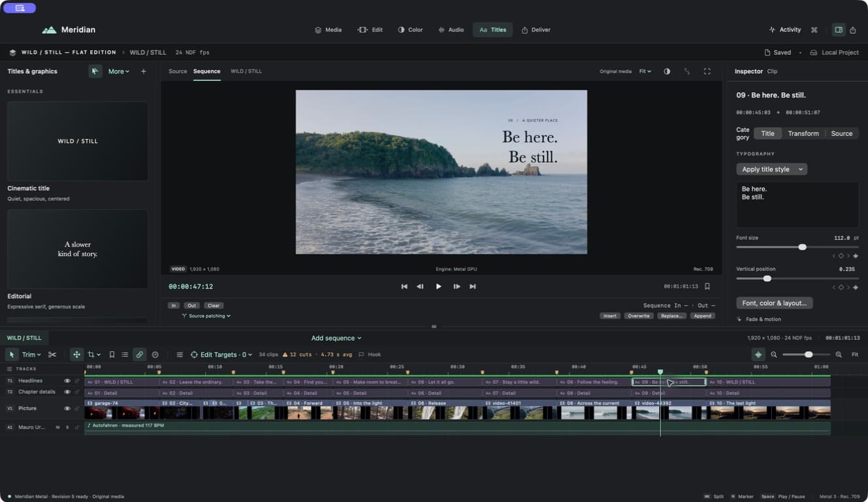
Task: Click the purple screen-recording indicator at top left
Action: (x=20, y=8)
